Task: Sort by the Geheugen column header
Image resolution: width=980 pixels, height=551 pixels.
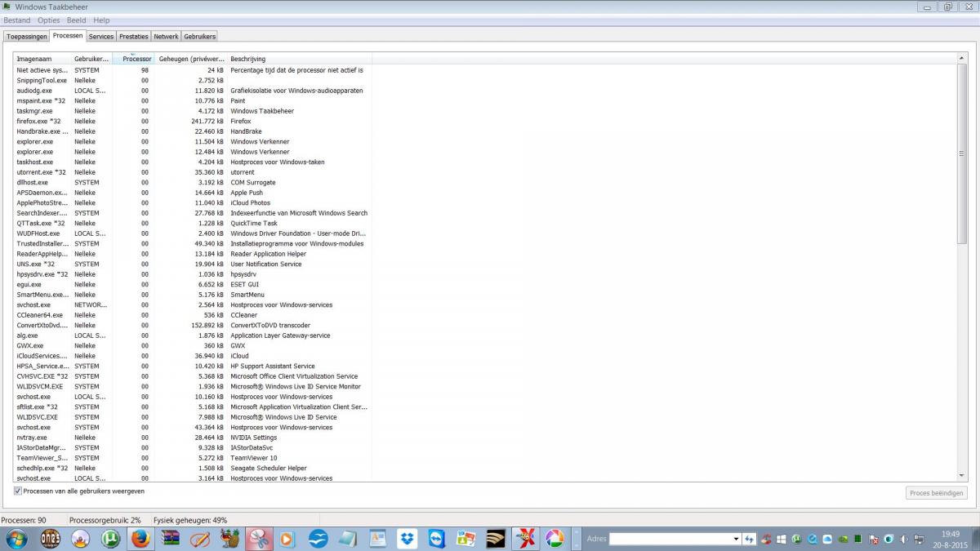Action: [x=190, y=59]
